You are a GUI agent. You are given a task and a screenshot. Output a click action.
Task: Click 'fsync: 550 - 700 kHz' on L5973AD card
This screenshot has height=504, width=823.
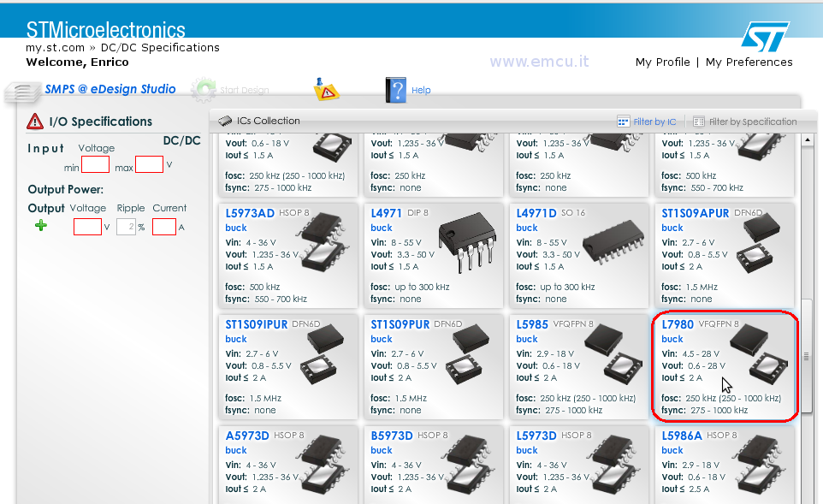[266, 299]
